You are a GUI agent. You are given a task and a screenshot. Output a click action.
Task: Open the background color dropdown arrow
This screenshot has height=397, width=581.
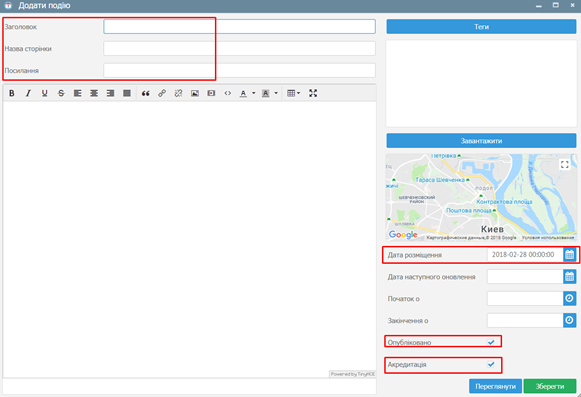click(276, 93)
